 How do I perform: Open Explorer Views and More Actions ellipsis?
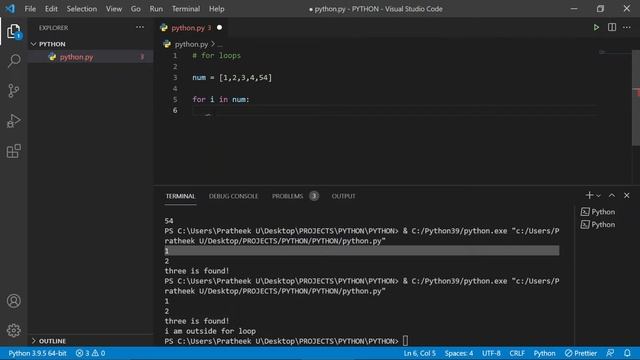pos(140,27)
